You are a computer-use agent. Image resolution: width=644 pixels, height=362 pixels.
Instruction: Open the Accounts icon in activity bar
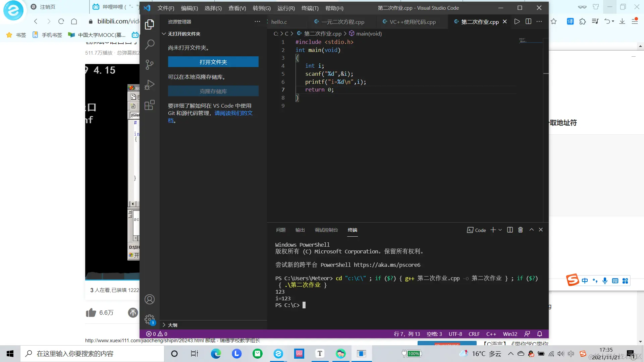(x=150, y=299)
